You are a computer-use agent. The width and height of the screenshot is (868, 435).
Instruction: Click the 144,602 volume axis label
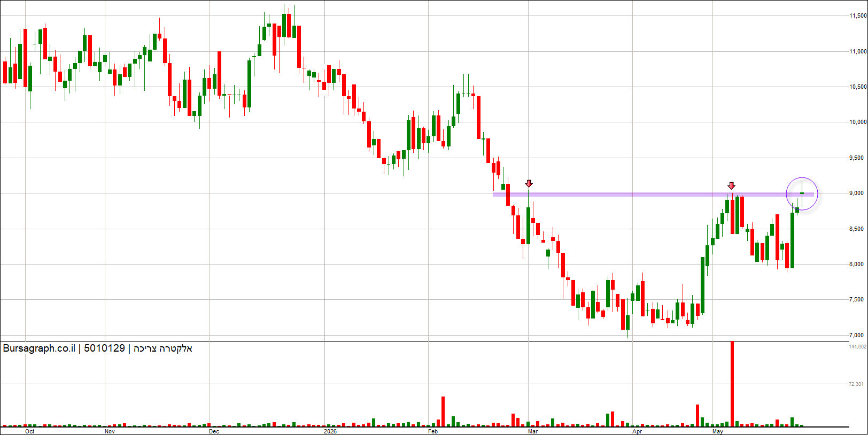pos(857,347)
